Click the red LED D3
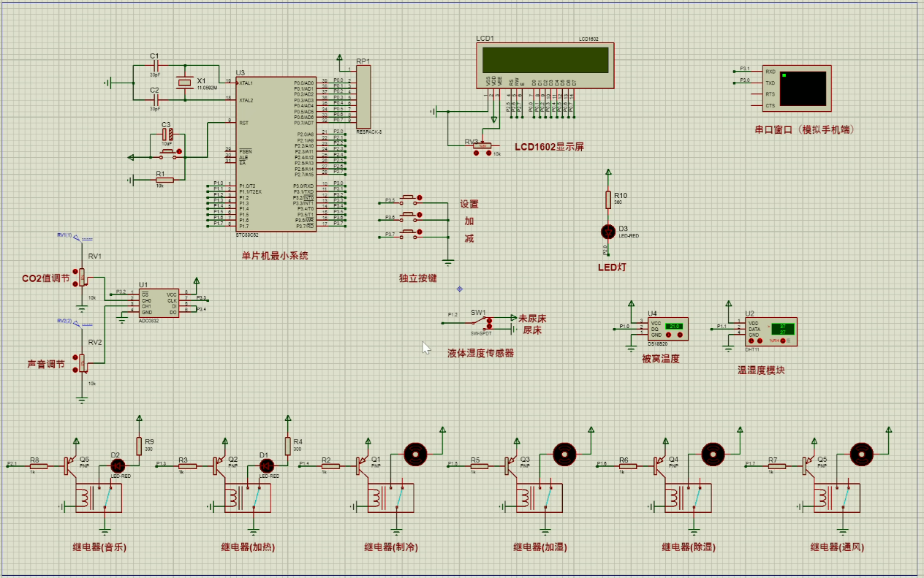924x578 pixels. point(607,232)
